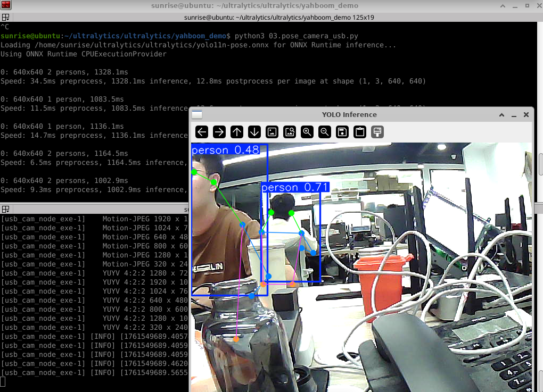This screenshot has width=543, height=392.
Task: Click the main window title 'sunrise@ubuntu' text
Action: (254, 5)
